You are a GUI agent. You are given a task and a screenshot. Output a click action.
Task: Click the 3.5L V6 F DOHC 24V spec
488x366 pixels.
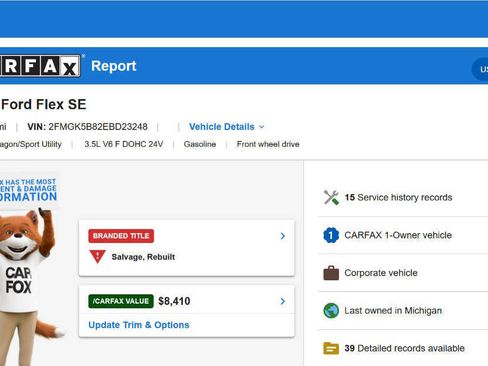coord(124,144)
